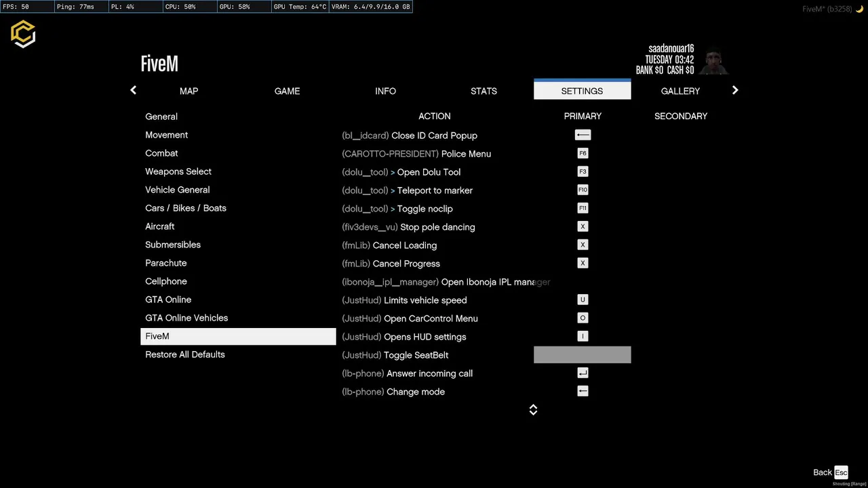The width and height of the screenshot is (868, 488).
Task: Click the Ping readout in overlay
Action: click(81, 7)
